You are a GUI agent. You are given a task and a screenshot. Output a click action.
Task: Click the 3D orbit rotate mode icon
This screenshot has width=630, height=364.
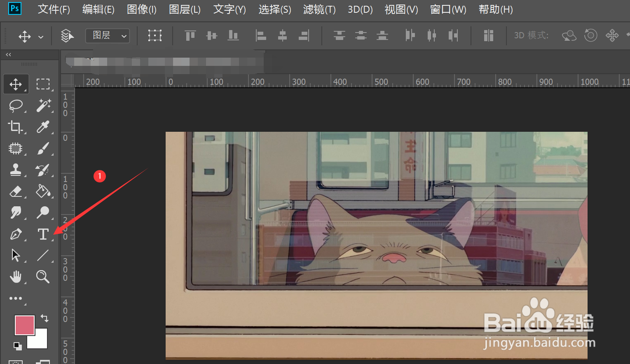pos(569,36)
